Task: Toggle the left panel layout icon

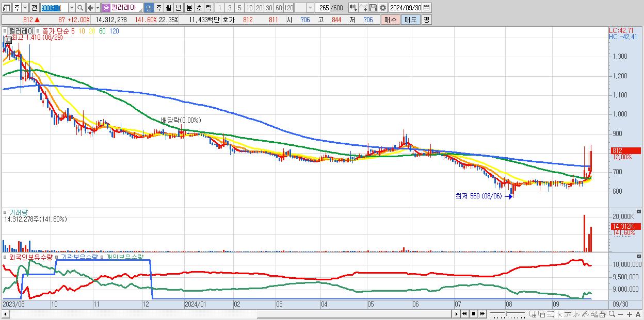Action: [x=6, y=8]
